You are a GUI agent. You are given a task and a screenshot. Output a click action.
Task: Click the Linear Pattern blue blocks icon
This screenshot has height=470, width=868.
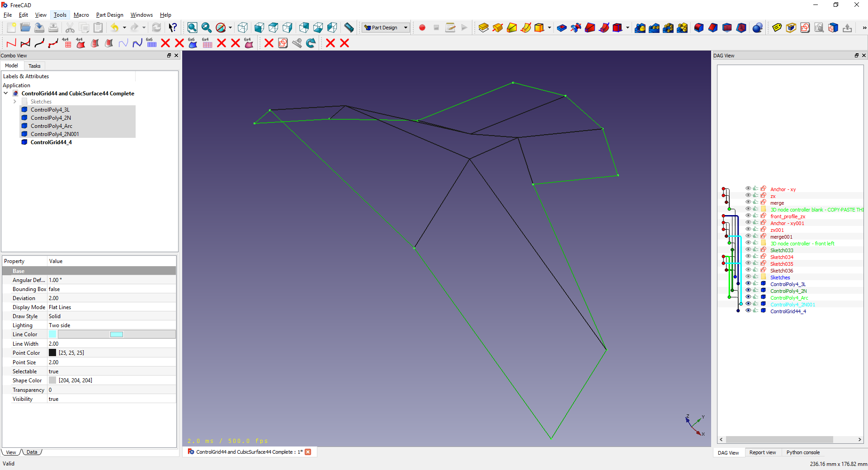654,28
